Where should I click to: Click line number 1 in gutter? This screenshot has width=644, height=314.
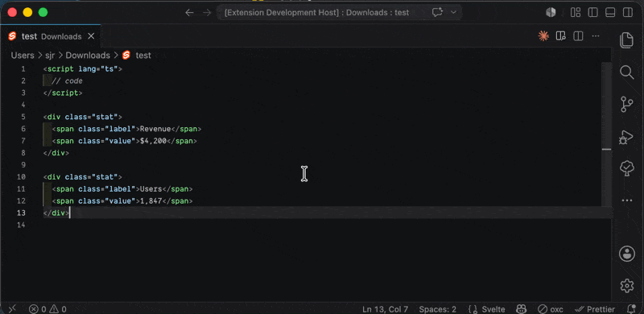[23, 69]
